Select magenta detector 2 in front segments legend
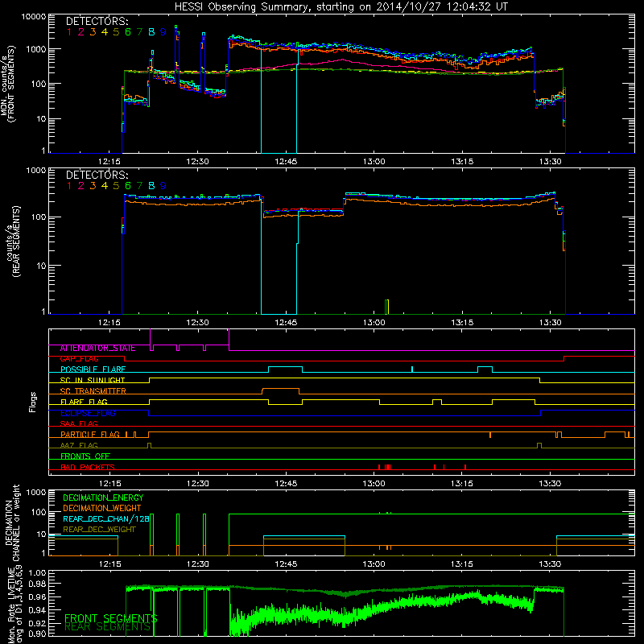This screenshot has width=644, height=644. point(81,32)
